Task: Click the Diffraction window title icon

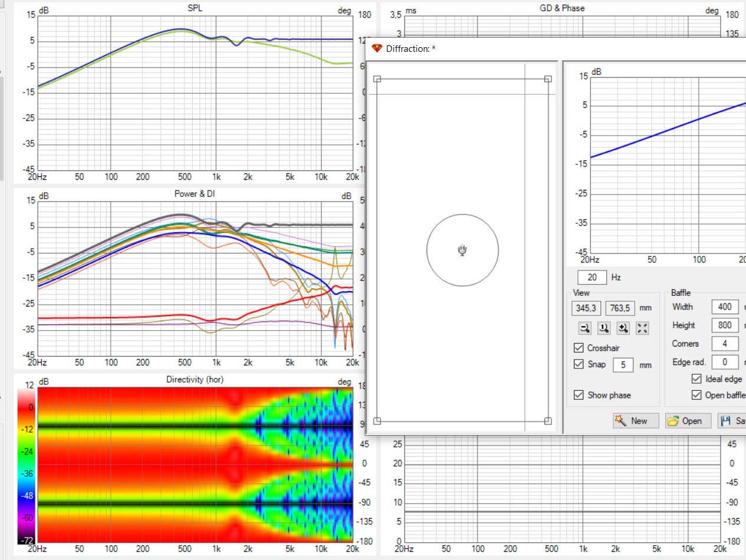Action: [x=377, y=48]
